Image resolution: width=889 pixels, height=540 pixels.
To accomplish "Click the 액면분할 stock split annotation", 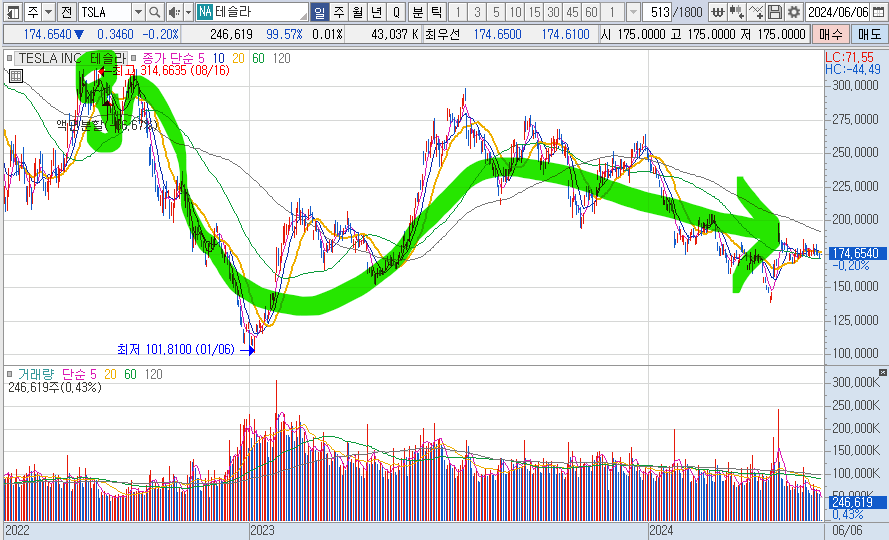I will [107, 125].
